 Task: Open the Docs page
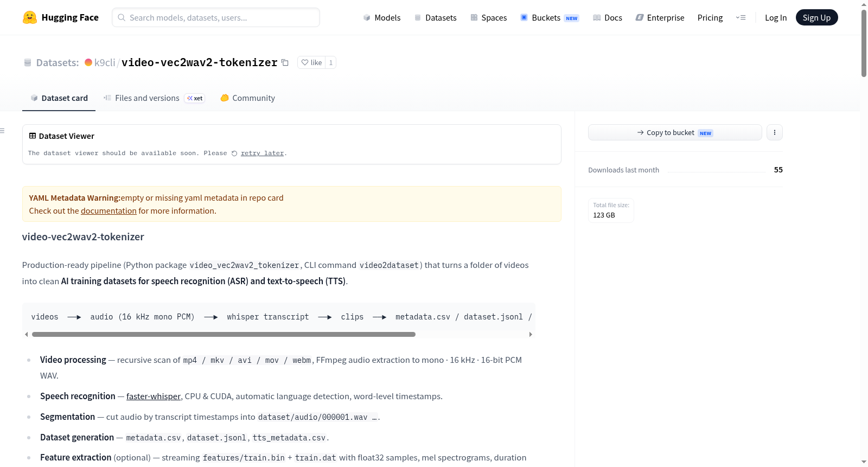click(x=607, y=17)
